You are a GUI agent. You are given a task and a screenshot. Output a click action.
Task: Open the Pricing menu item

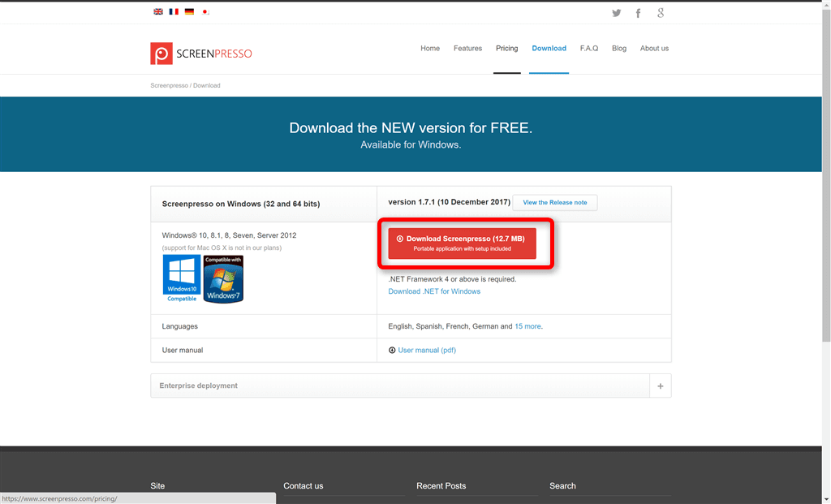(x=506, y=48)
